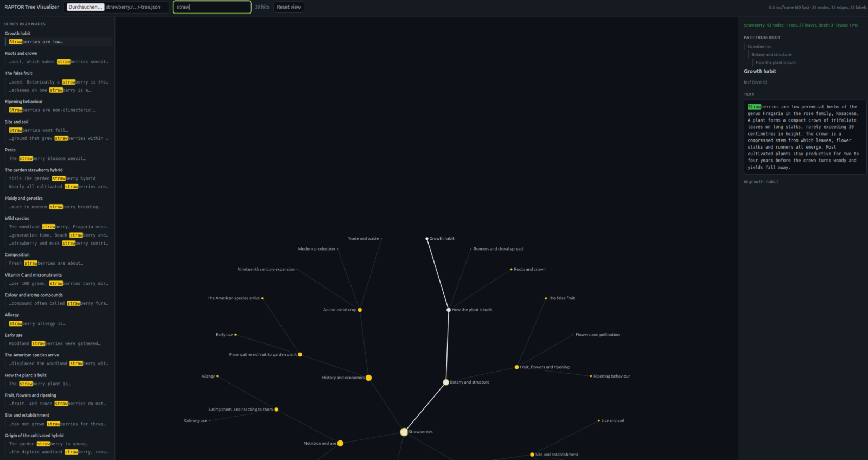Open hit 'Fresh strawberries are about…'
The image size is (868, 460).
tap(59, 263)
